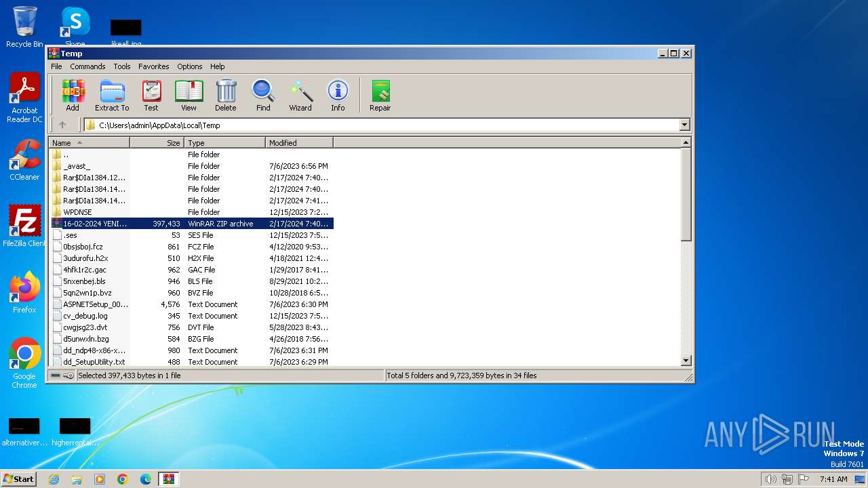
Task: Click the Add toolbar icon
Action: coord(73,95)
